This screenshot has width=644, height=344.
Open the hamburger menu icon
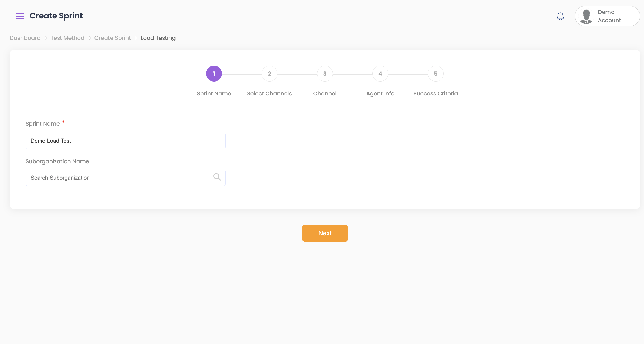pyautogui.click(x=20, y=16)
